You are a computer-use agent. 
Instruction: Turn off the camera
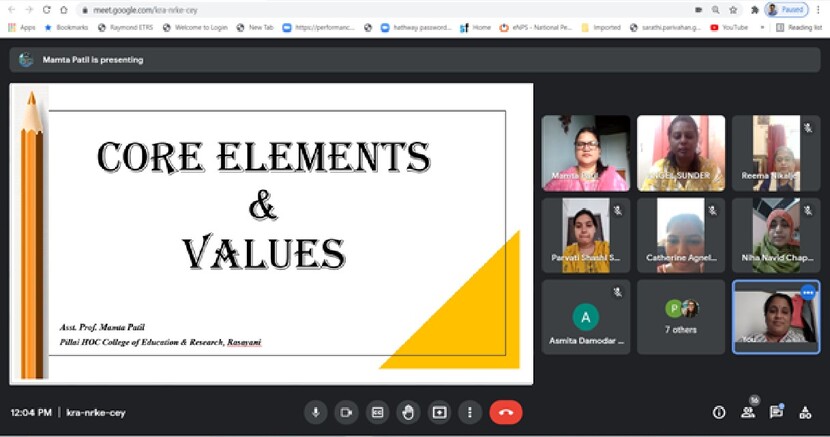(347, 412)
